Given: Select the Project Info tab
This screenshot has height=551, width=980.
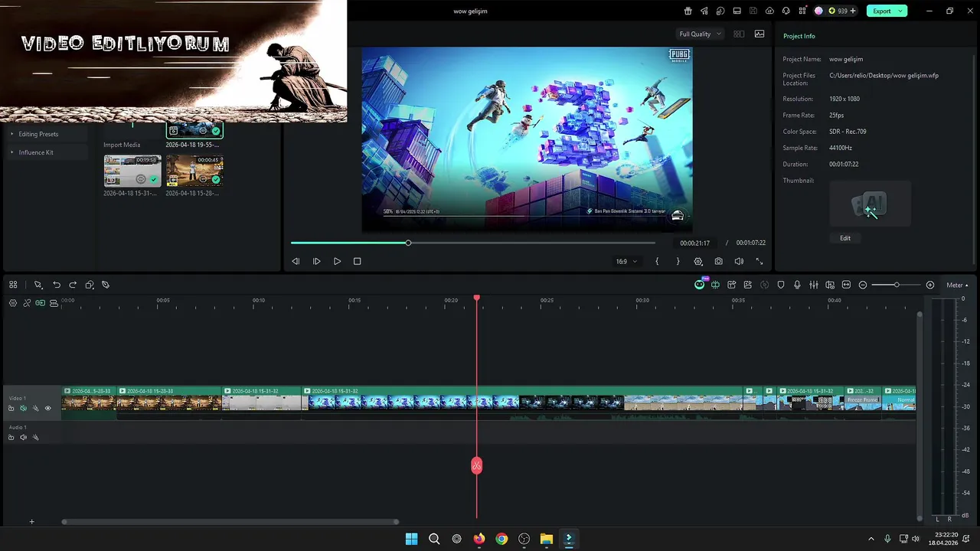Looking at the screenshot, I should click(799, 36).
